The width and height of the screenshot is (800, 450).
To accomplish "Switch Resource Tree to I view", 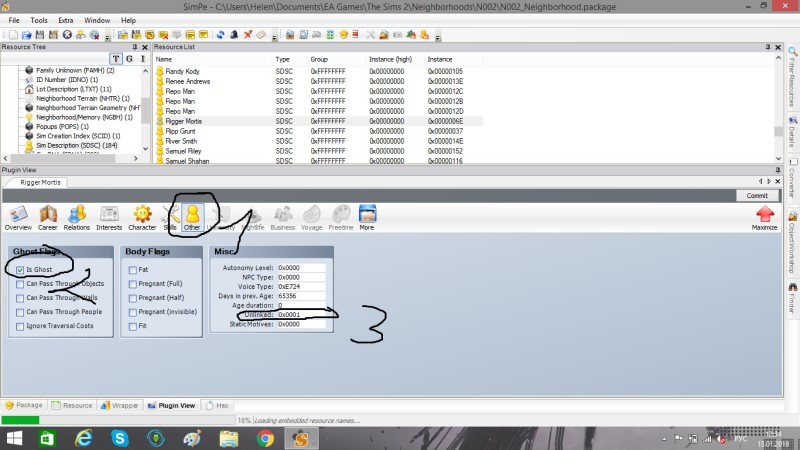I will [142, 59].
